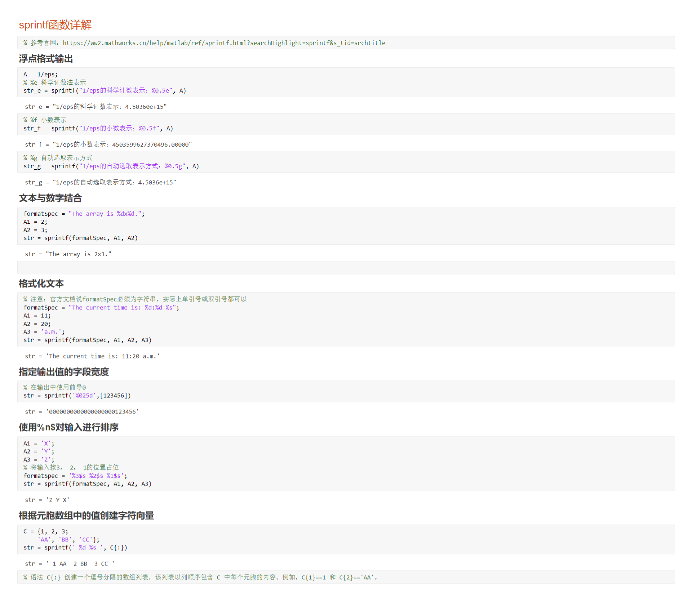Click the formatSpec '%3$s %2$s %1$s' line

[75, 476]
